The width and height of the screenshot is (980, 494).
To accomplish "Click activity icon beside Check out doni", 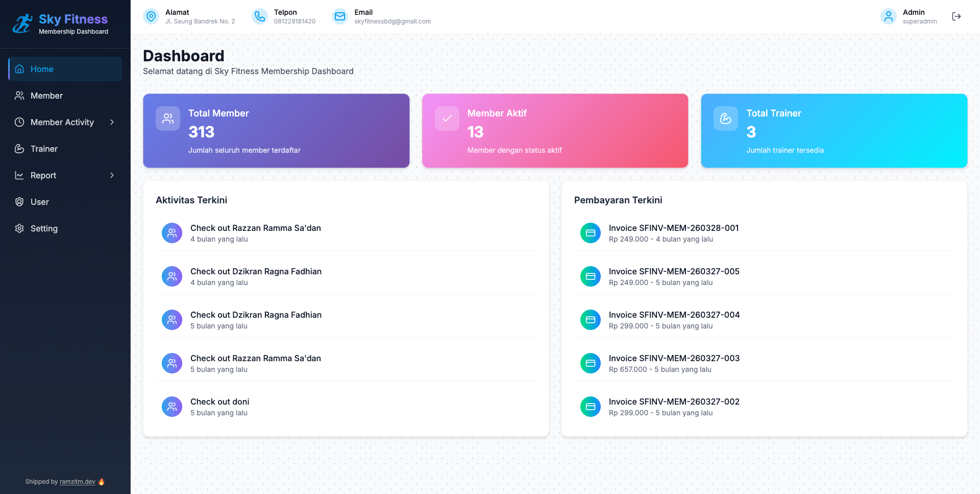I will [172, 407].
